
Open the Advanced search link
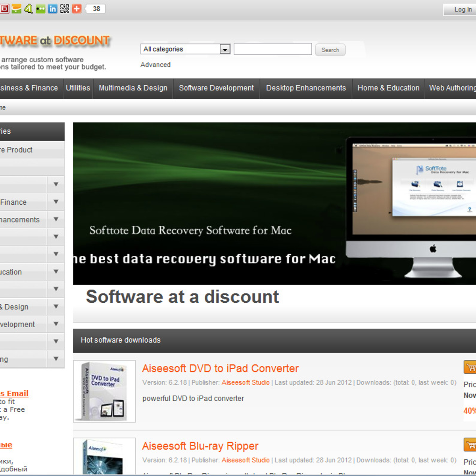coord(155,65)
